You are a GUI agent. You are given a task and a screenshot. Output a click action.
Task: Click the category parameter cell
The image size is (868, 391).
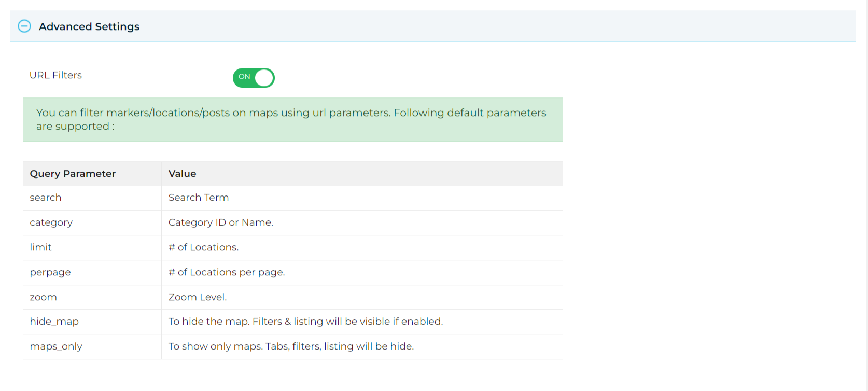pos(92,223)
